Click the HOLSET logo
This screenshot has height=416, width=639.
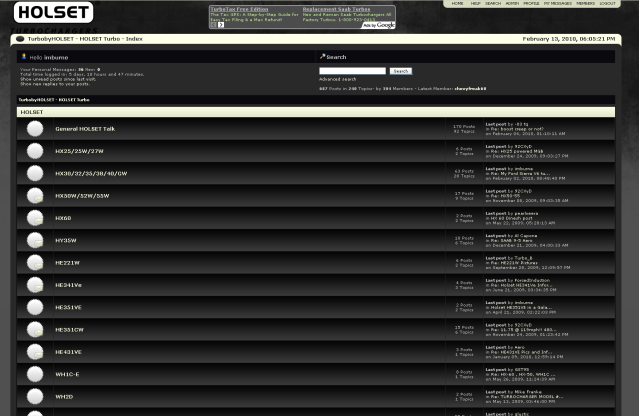coord(53,12)
